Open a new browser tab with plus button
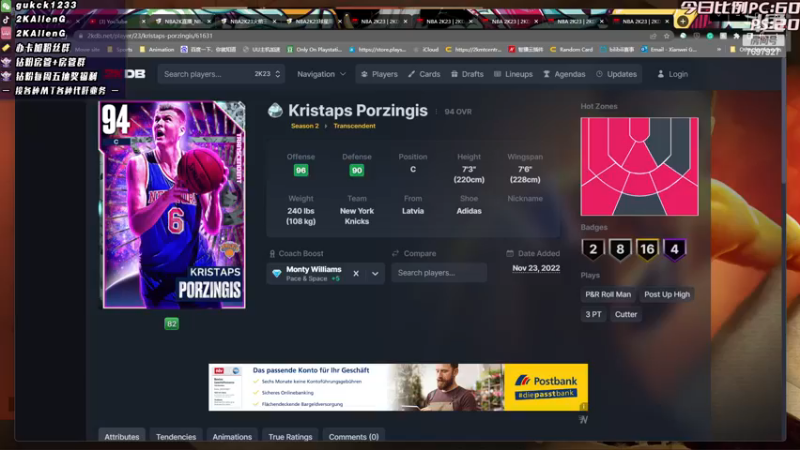 pos(682,21)
